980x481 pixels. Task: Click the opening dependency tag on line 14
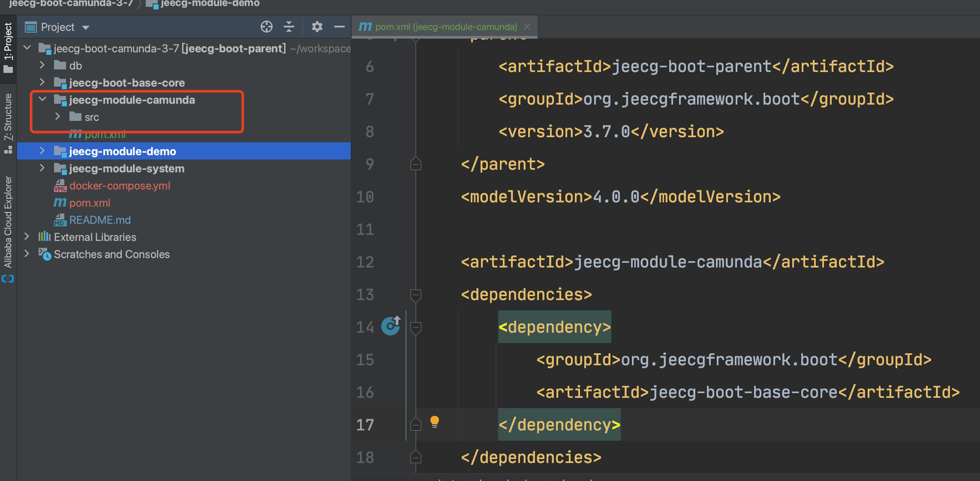pyautogui.click(x=554, y=327)
